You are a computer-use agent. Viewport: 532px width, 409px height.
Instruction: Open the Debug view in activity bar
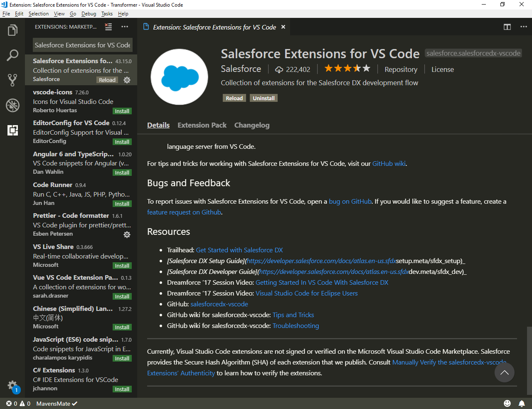point(12,105)
